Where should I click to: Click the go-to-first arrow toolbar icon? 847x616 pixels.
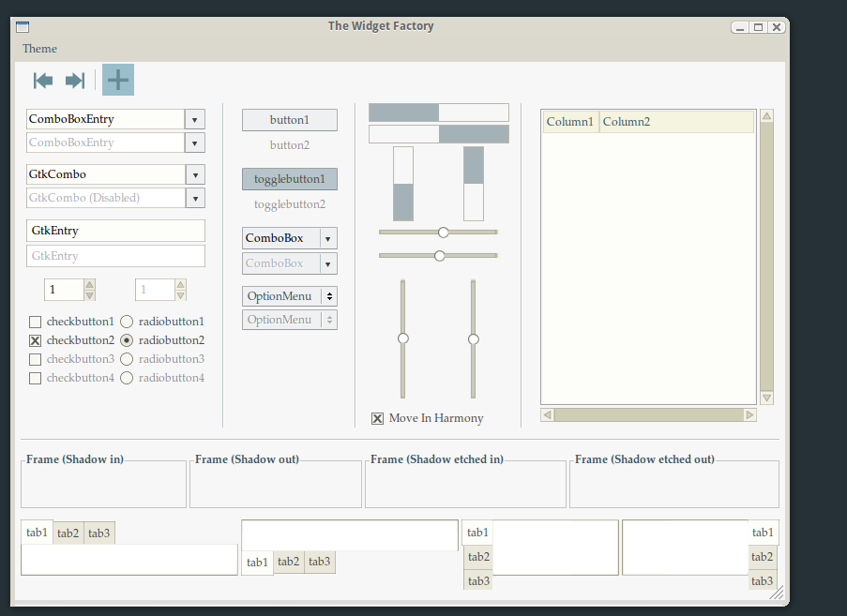[43, 81]
